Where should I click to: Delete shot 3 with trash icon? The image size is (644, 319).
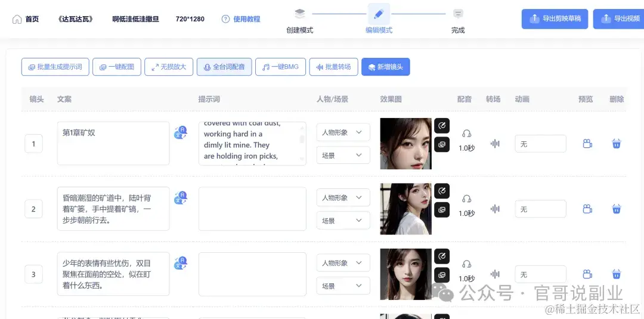coord(616,274)
